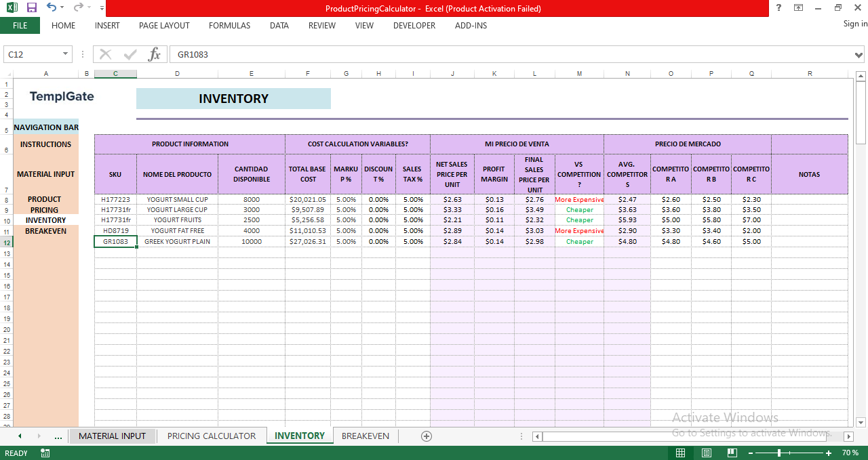Switch to Page Break Preview icon
Image resolution: width=868 pixels, height=460 pixels.
coord(732,453)
